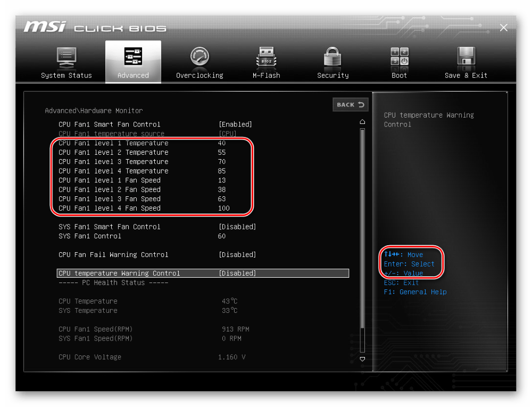The width and height of the screenshot is (532, 407).
Task: Enable CPU Fan Fail Warning Control
Action: click(237, 255)
